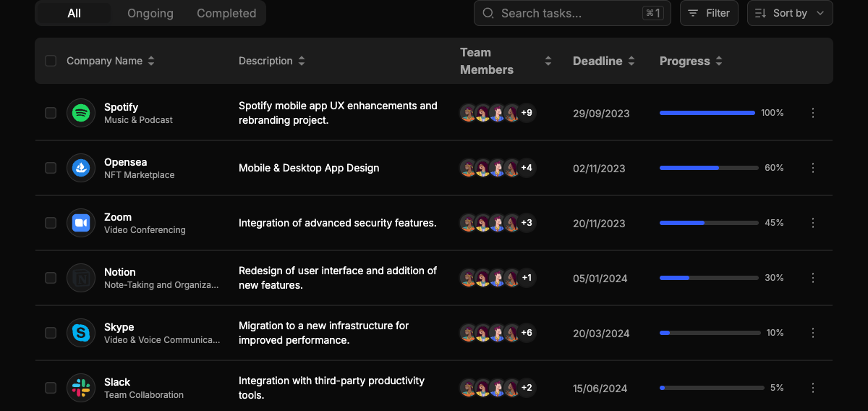This screenshot has height=411, width=868.
Task: Click the Notion logo icon
Action: pyautogui.click(x=81, y=278)
